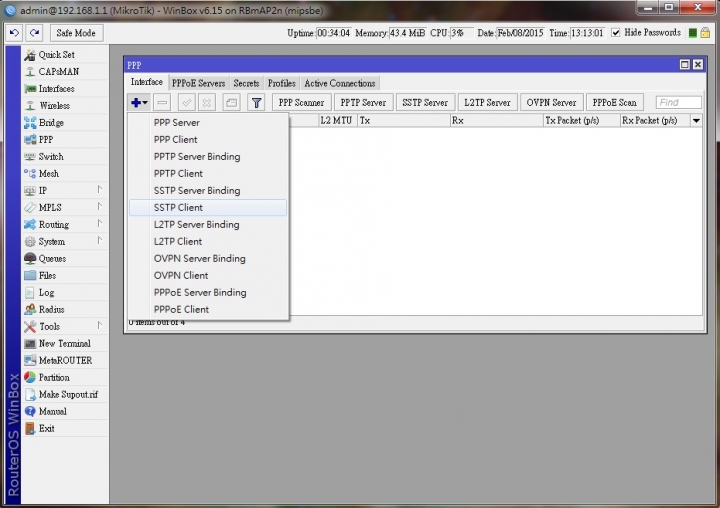Open MetaROUTER menu
720x508 pixels.
[64, 361]
